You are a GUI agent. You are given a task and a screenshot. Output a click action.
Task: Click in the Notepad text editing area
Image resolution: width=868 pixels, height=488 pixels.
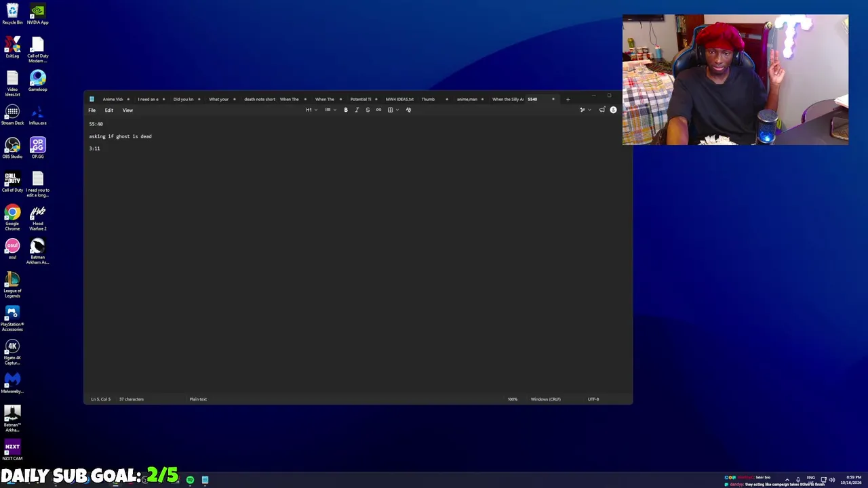coord(358,254)
